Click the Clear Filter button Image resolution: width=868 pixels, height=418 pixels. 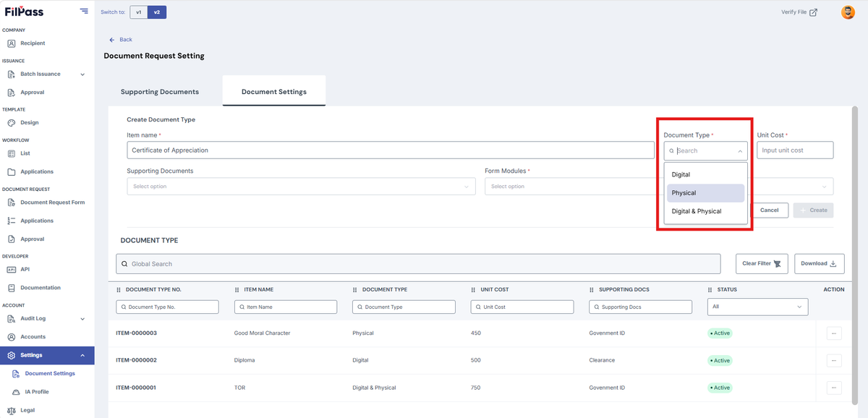click(x=762, y=263)
